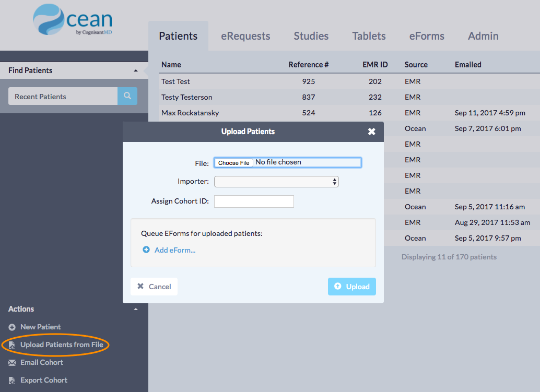
Task: Click the Upload button
Action: point(351,287)
